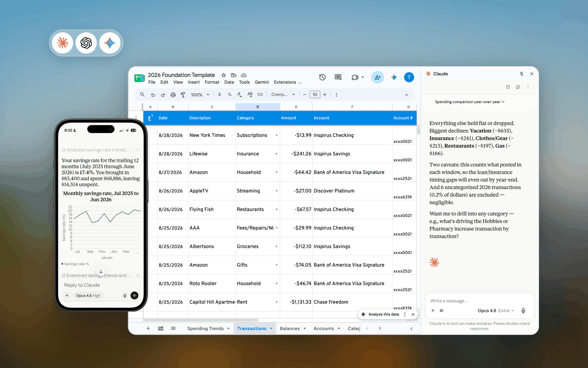Decrease font size with the minus button
The image size is (588, 368).
pos(304,95)
